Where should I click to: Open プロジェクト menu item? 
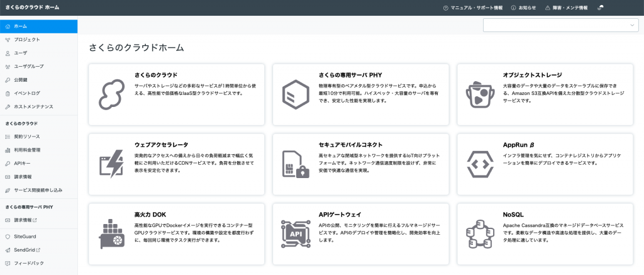[38, 40]
